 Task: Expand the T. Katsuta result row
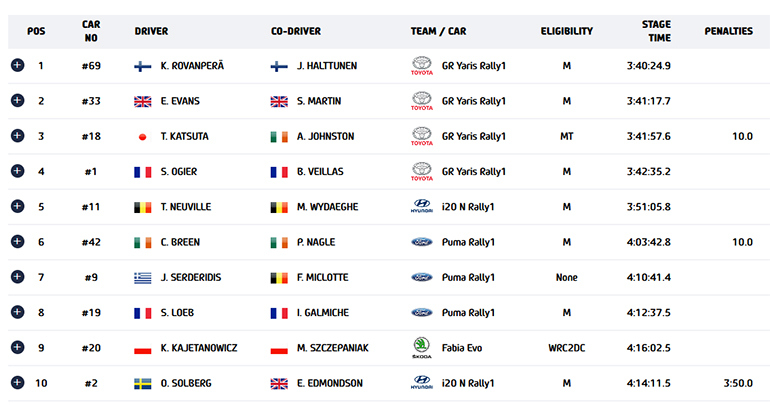coord(17,136)
